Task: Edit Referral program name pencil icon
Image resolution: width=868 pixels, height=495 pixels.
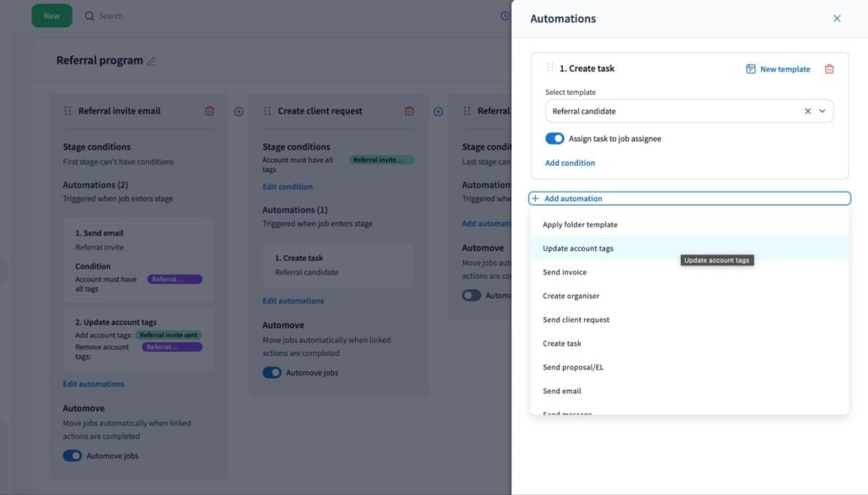Action: [151, 61]
